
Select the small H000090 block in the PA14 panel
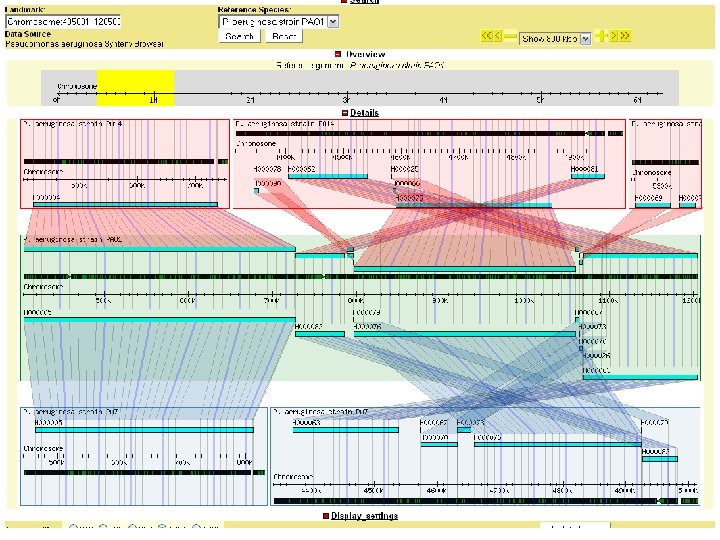click(x=256, y=191)
